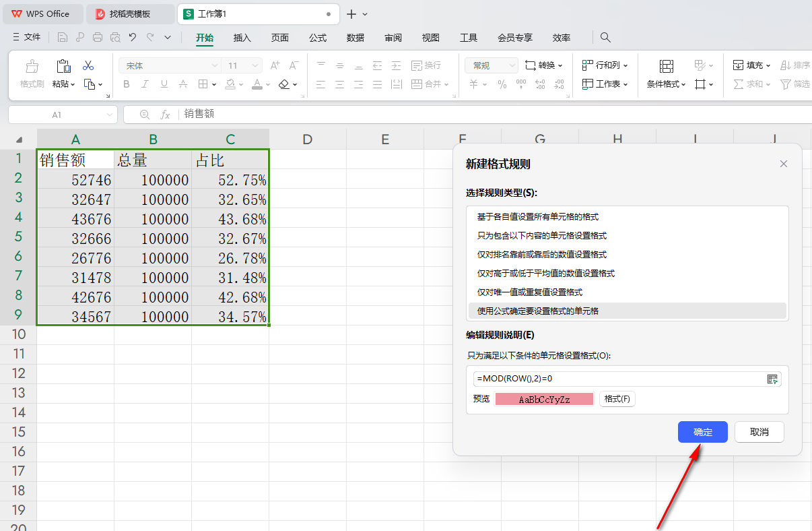The height and width of the screenshot is (531, 812).
Task: Switch to the Formulas (公式) tab
Action: (318, 38)
